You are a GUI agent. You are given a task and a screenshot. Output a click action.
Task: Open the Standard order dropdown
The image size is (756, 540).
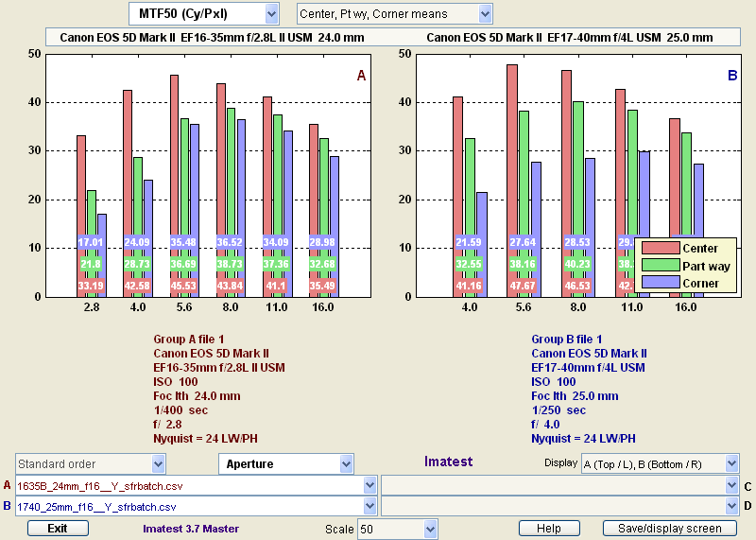click(x=91, y=464)
